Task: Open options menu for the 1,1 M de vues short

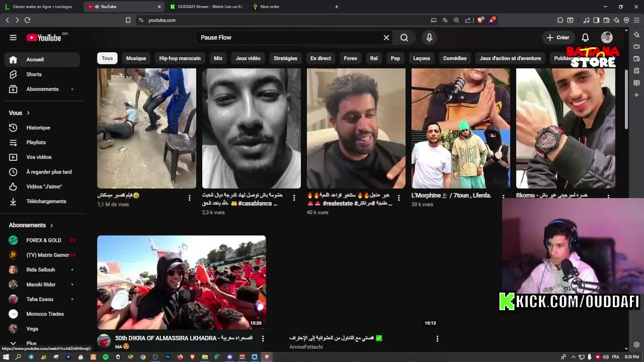Action: coord(189,198)
